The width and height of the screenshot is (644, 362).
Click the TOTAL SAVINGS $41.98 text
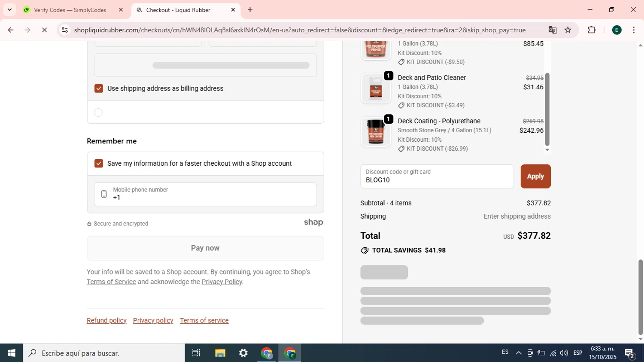coord(408,250)
